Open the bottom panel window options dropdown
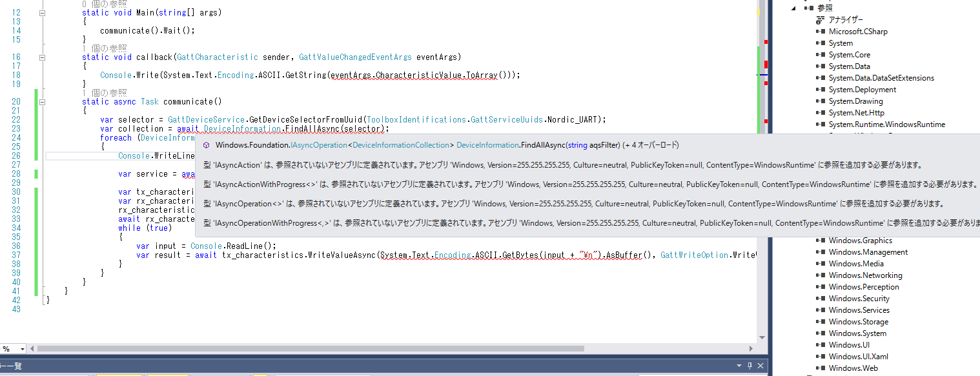 click(739, 366)
